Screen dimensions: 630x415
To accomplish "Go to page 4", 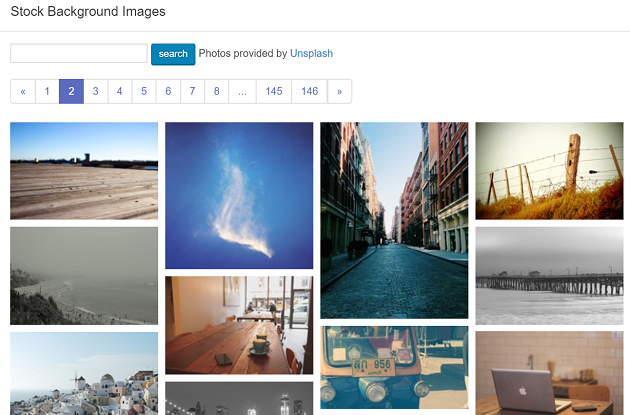I will (x=120, y=92).
